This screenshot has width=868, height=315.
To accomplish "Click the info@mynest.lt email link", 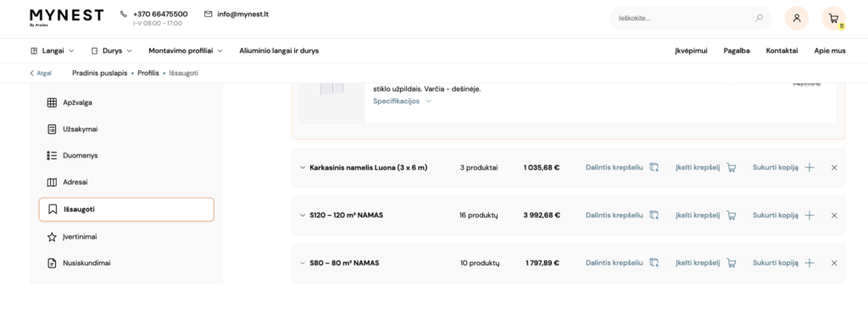I will [x=243, y=14].
